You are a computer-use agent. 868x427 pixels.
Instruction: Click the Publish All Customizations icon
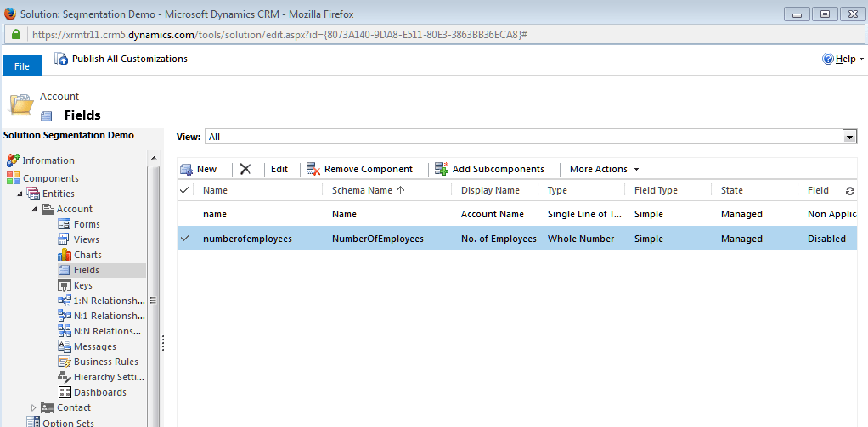(x=61, y=59)
